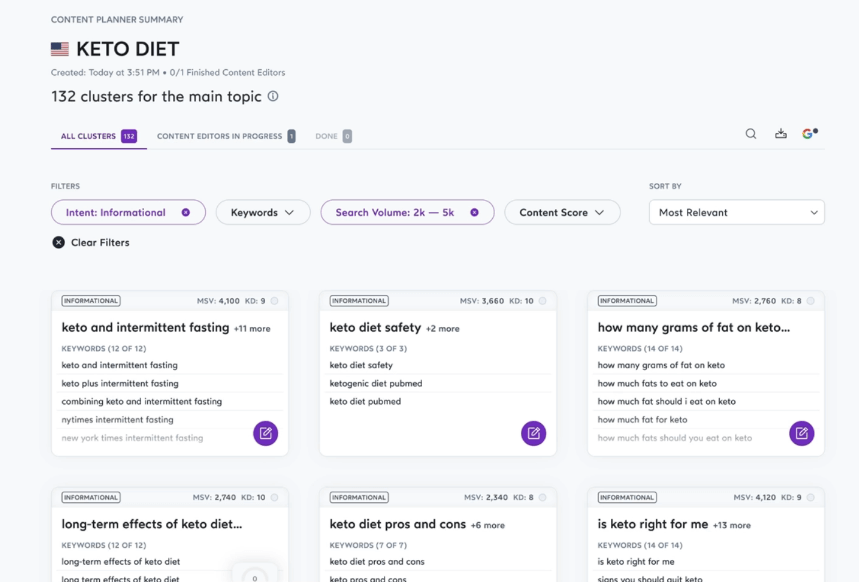Click MSV: 4,120 value
Image resolution: width=859 pixels, height=582 pixels.
[754, 498]
